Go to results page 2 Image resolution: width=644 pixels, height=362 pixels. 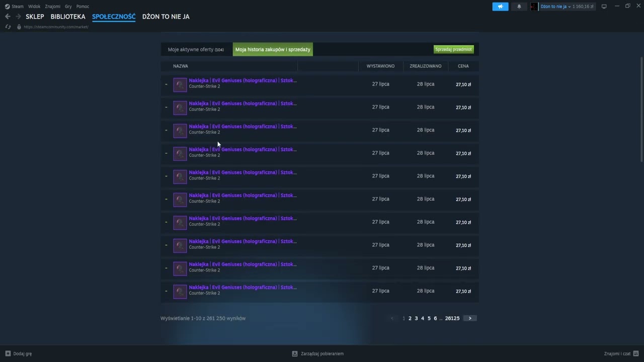click(x=410, y=318)
